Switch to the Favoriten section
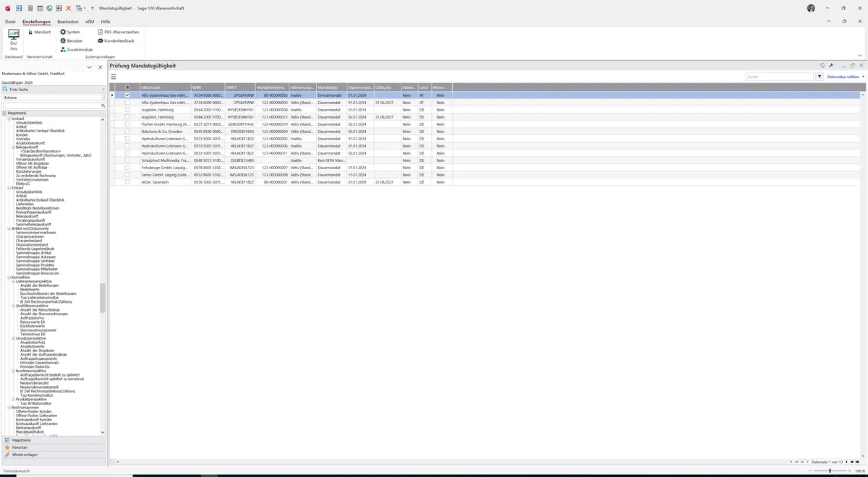The height and width of the screenshot is (477, 868). [x=53, y=447]
